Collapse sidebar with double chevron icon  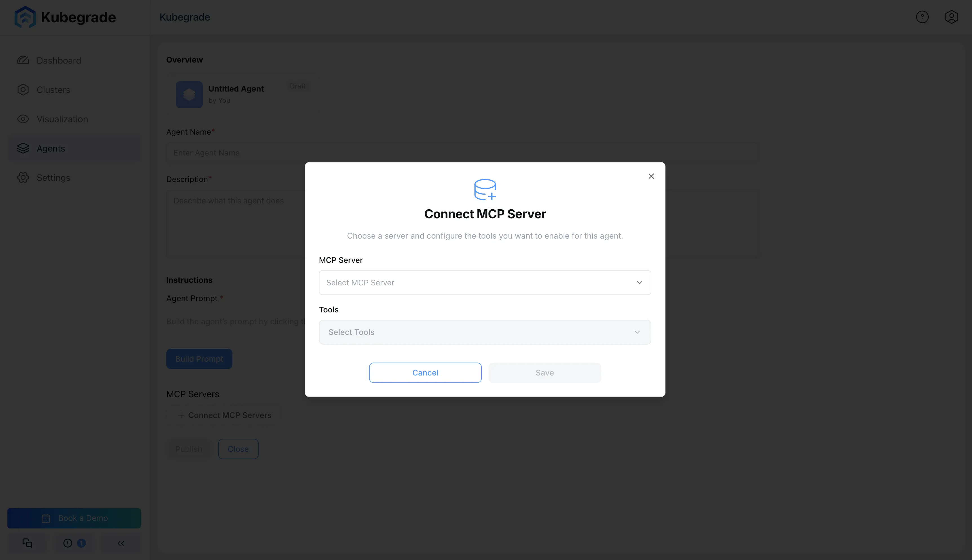click(x=121, y=543)
